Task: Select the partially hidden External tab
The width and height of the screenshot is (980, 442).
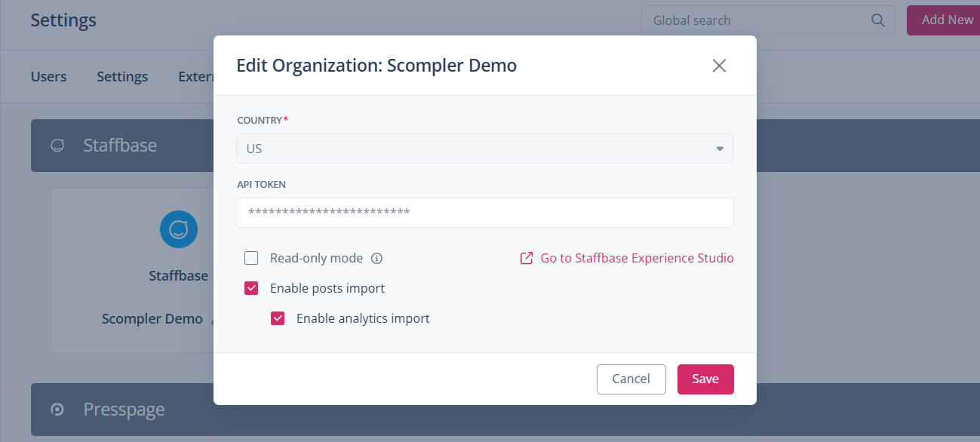Action: (x=195, y=77)
